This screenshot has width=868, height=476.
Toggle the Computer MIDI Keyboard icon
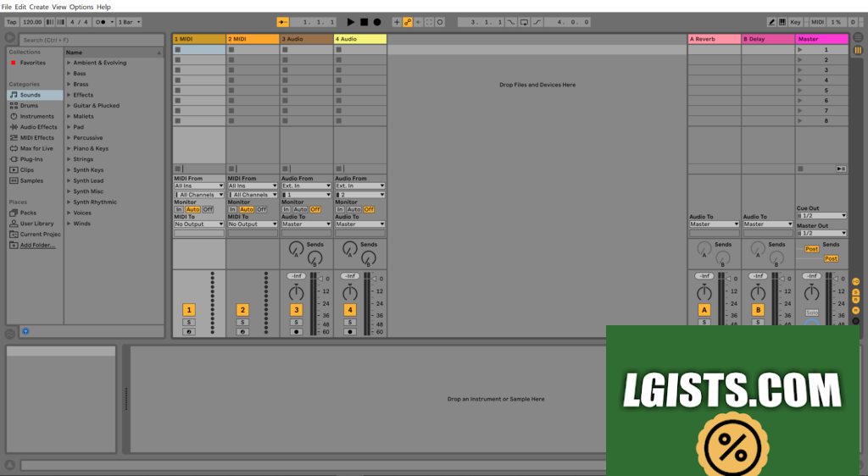coord(782,22)
